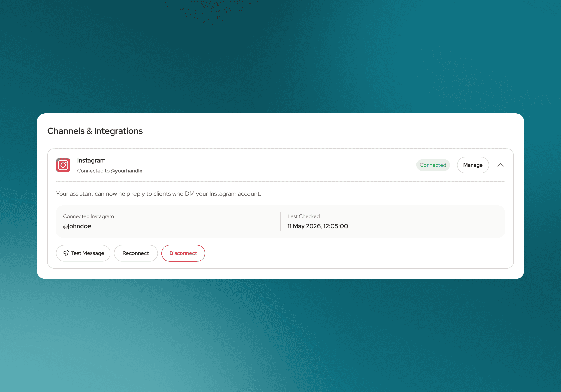The height and width of the screenshot is (392, 561).
Task: Select the @johndoe account handle
Action: pos(77,226)
